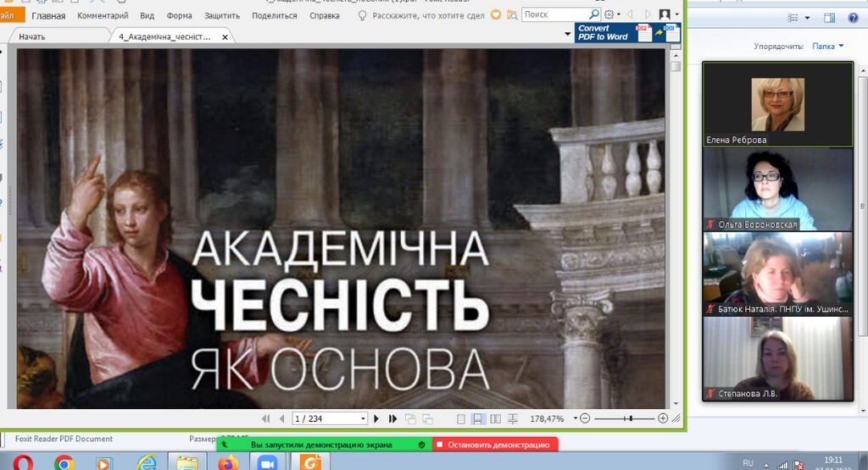Image resolution: width=868 pixels, height=470 pixels.
Task: Open Zoom from the taskbar
Action: pyautogui.click(x=267, y=462)
